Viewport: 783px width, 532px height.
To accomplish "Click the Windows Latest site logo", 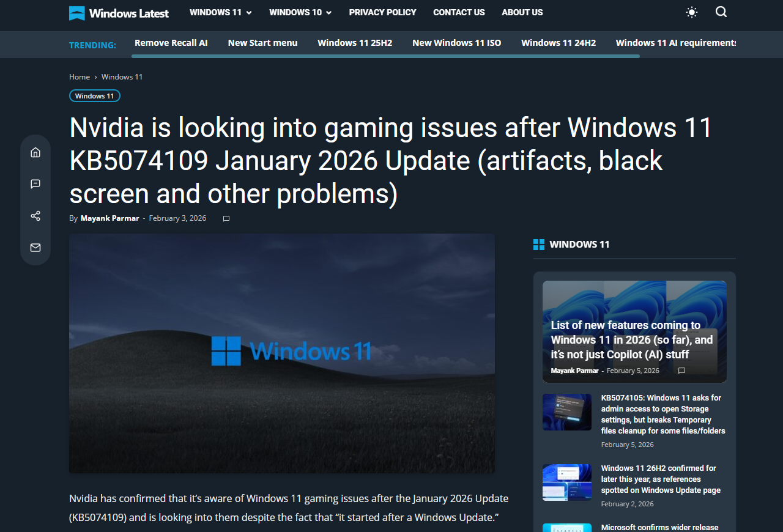I will [119, 13].
